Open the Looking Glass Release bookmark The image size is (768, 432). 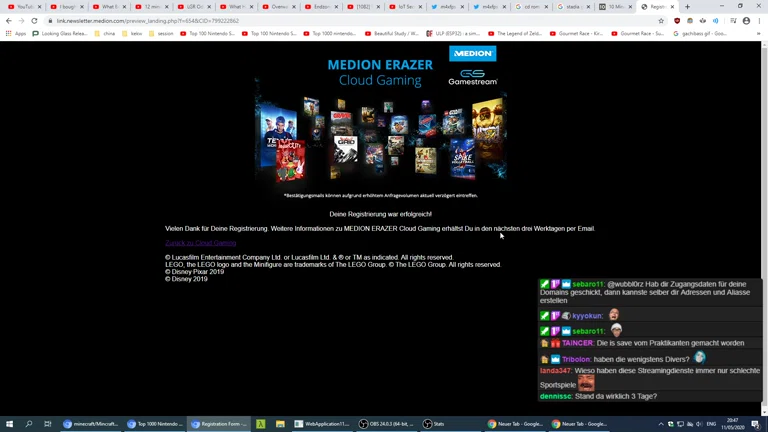pos(60,34)
